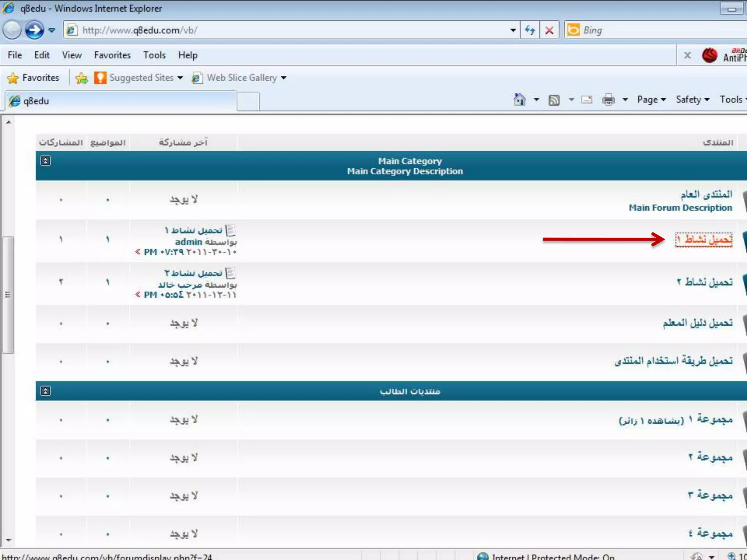The height and width of the screenshot is (560, 747).
Task: Open the Favorites menu in menu bar
Action: (x=112, y=55)
